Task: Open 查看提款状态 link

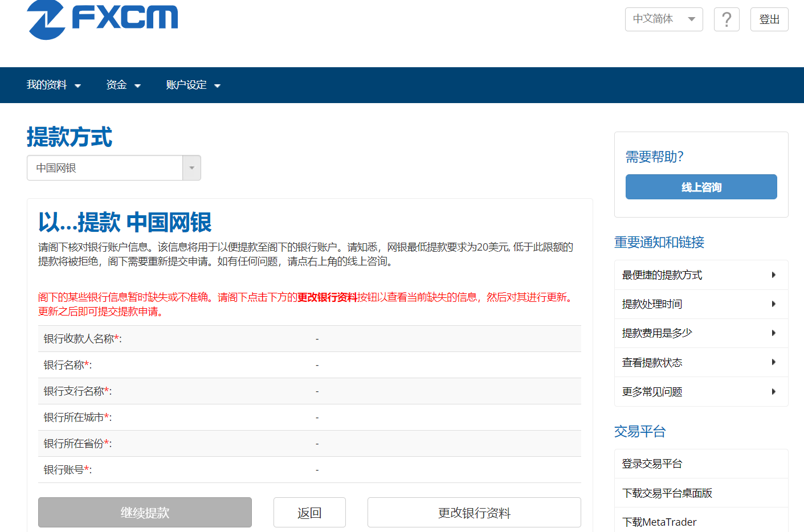Action: (701, 362)
